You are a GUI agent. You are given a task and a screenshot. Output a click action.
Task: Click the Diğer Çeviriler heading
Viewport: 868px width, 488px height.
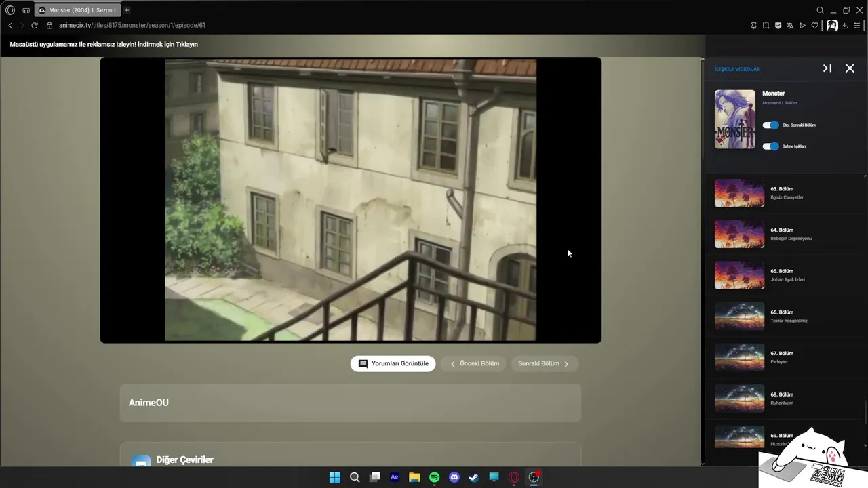pyautogui.click(x=184, y=460)
